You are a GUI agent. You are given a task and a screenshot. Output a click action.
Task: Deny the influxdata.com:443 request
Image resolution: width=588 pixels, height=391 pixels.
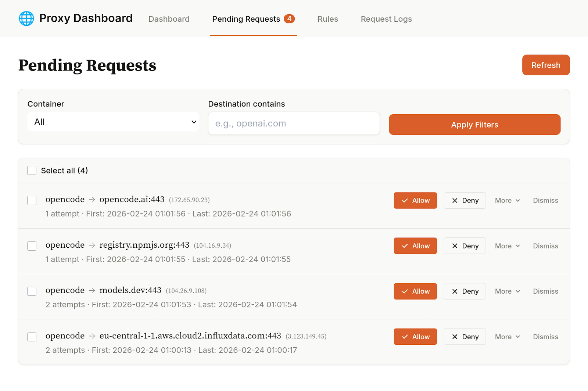[465, 337]
